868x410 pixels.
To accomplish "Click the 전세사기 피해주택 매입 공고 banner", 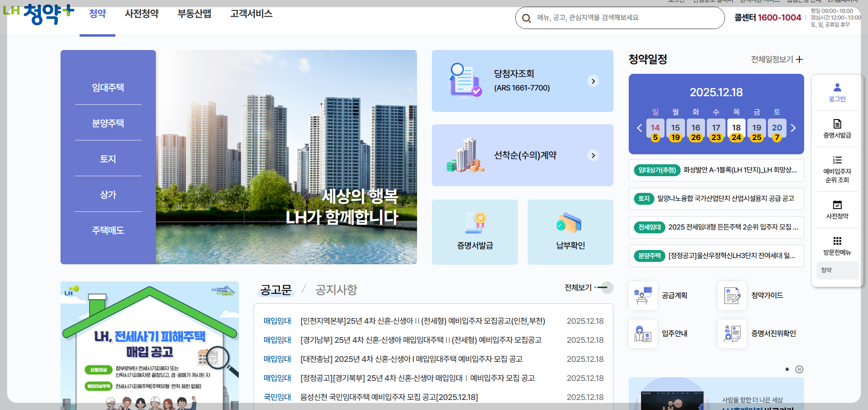I will [150, 345].
